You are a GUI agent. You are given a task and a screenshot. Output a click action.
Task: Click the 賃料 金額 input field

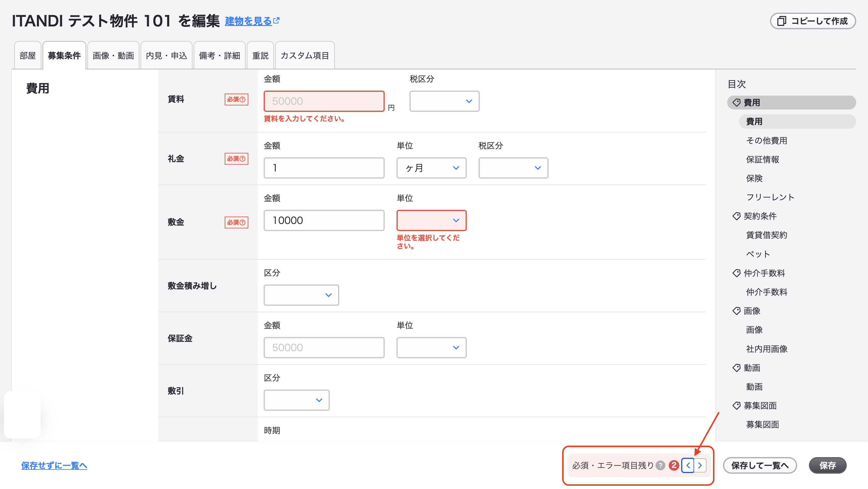[x=324, y=101]
